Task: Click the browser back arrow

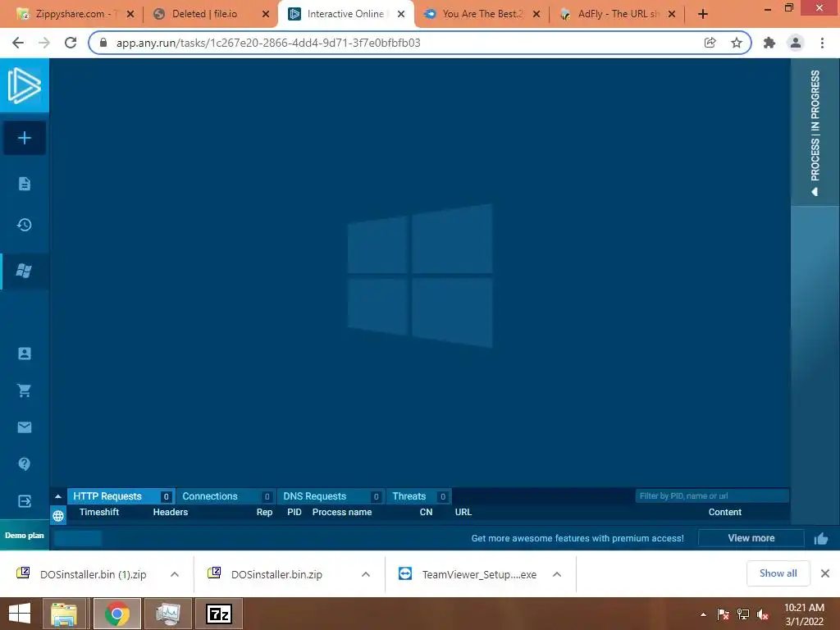Action: point(18,43)
